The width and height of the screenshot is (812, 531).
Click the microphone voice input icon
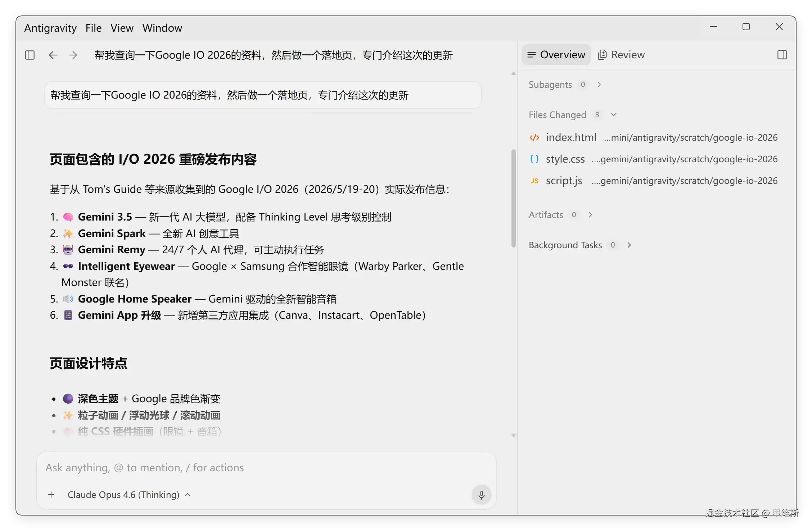point(481,495)
